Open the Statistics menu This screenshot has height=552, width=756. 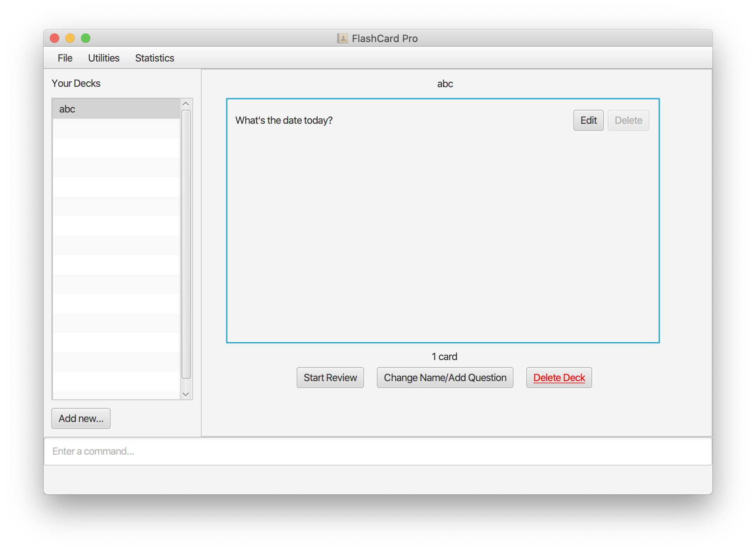pyautogui.click(x=155, y=58)
